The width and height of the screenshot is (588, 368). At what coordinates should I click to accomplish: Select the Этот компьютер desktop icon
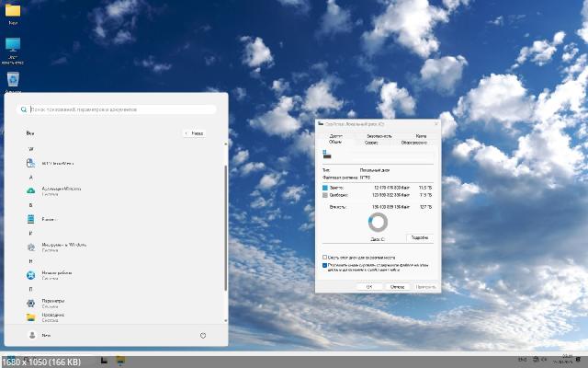coord(13,46)
